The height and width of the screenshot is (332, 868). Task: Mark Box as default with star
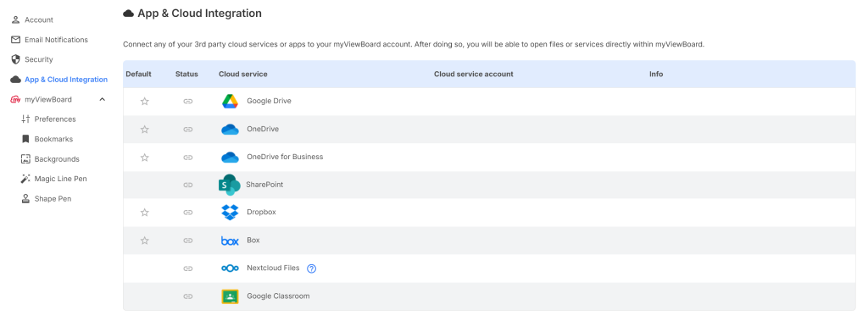[x=144, y=241]
